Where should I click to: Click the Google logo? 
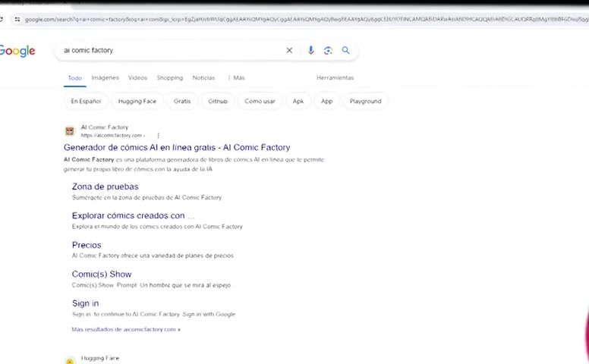[17, 51]
